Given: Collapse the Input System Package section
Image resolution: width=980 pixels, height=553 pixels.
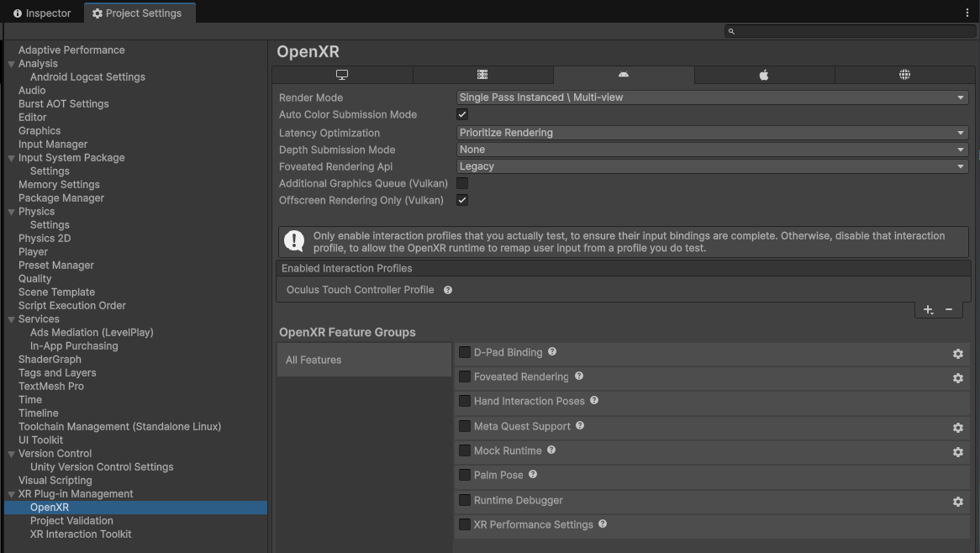Looking at the screenshot, I should point(11,158).
